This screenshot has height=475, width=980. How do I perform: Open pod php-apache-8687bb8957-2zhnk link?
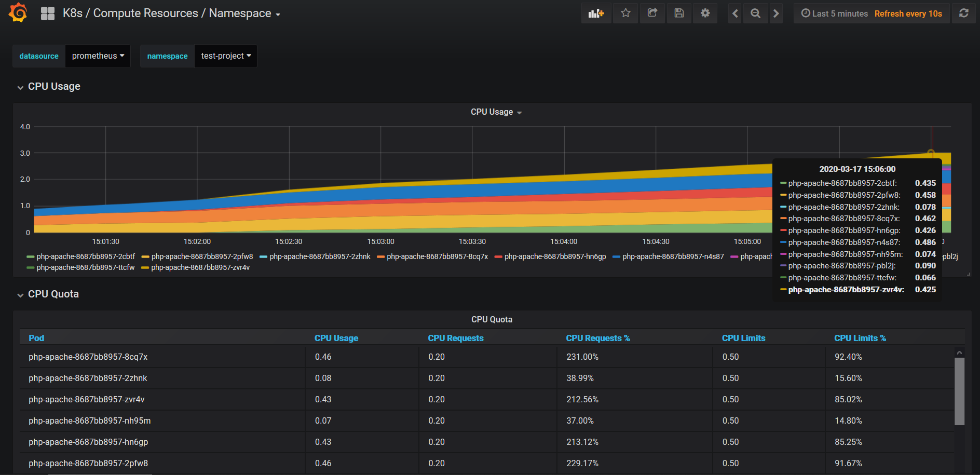(x=88, y=378)
